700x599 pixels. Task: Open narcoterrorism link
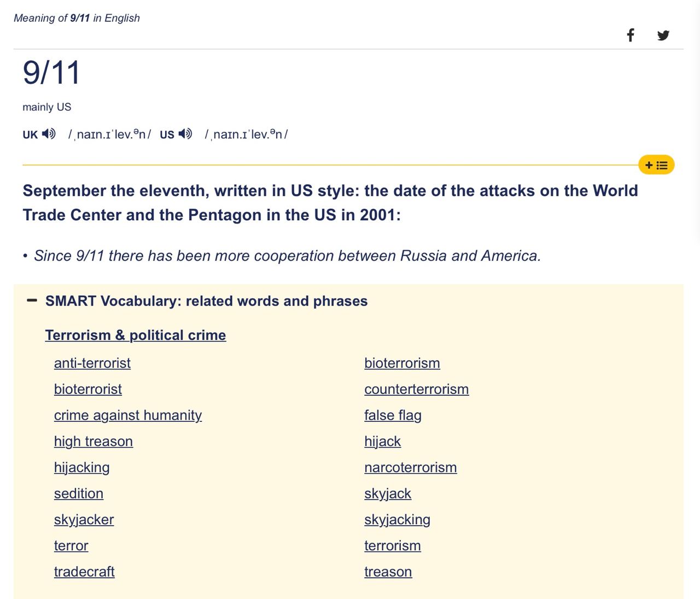[411, 467]
